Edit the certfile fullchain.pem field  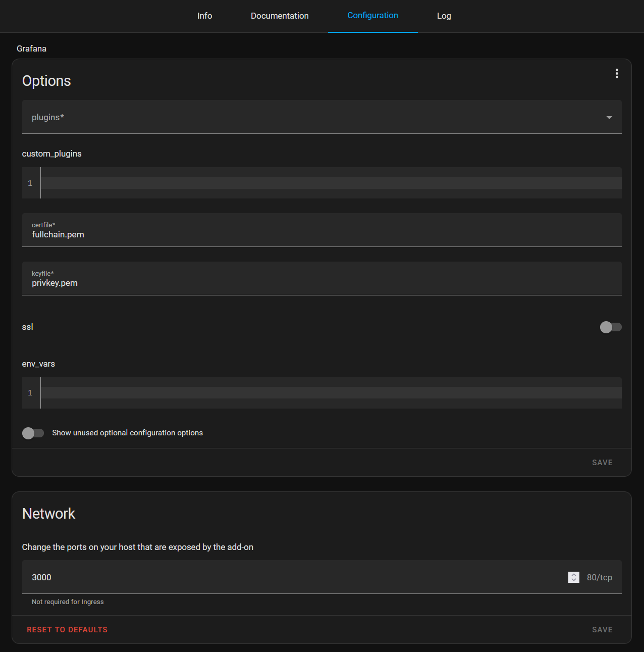point(321,234)
